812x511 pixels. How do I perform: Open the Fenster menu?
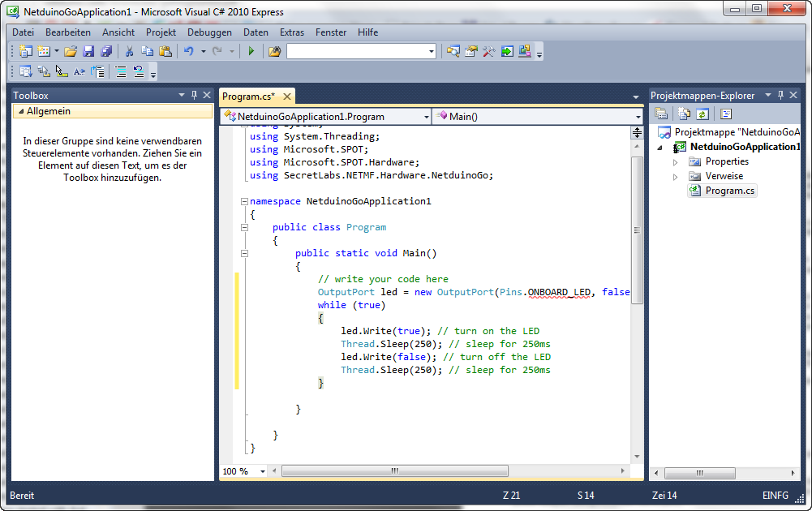[331, 32]
